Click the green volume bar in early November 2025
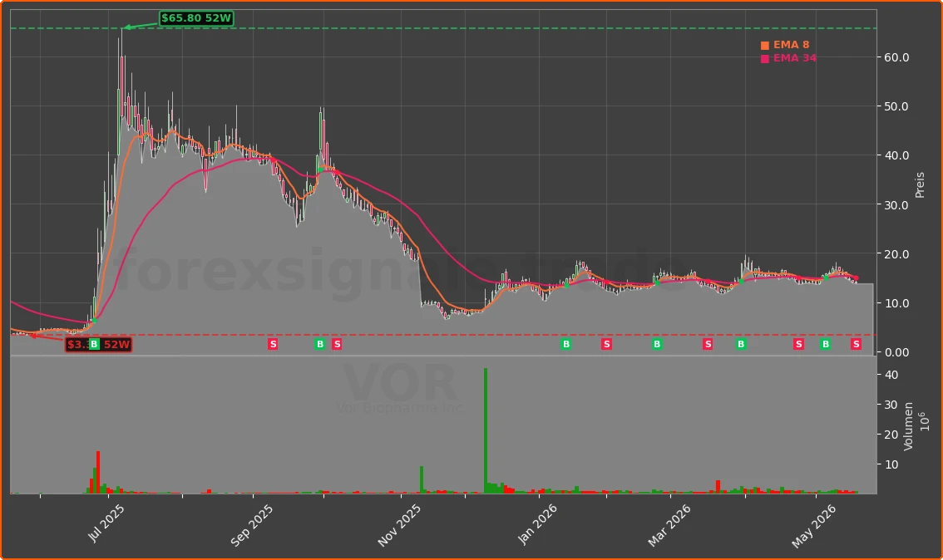The image size is (943, 560). pos(422,479)
